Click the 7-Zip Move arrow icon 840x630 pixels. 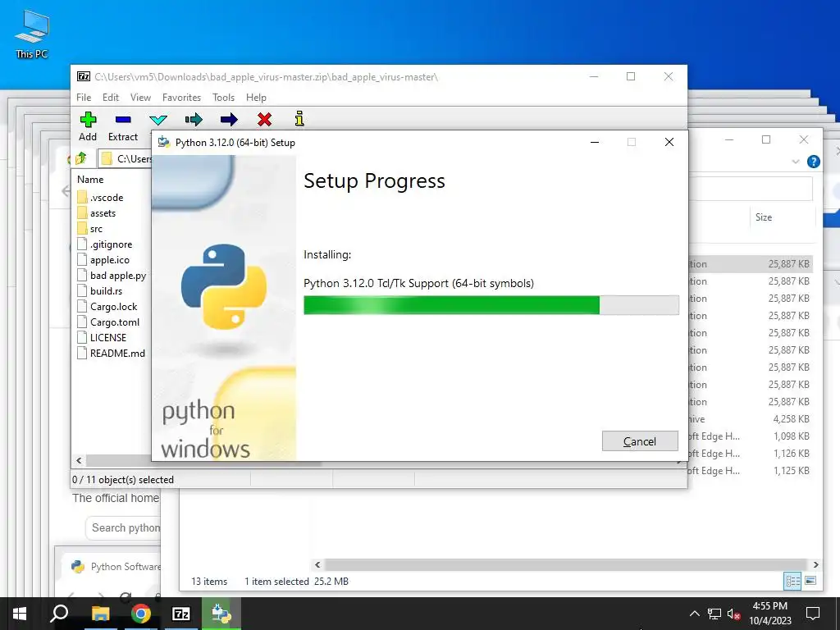(x=229, y=119)
